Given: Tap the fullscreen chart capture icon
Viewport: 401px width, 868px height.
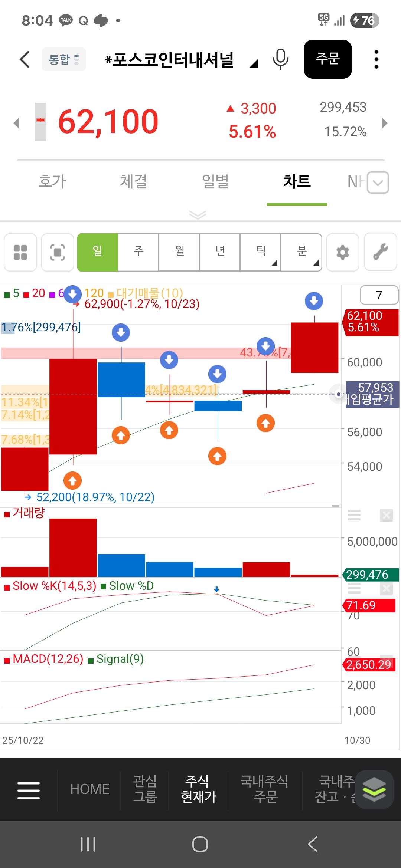Looking at the screenshot, I should pos(58,253).
